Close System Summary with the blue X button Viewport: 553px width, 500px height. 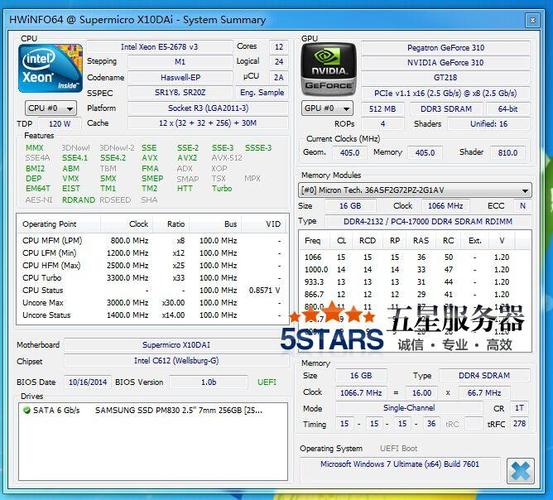point(520,471)
